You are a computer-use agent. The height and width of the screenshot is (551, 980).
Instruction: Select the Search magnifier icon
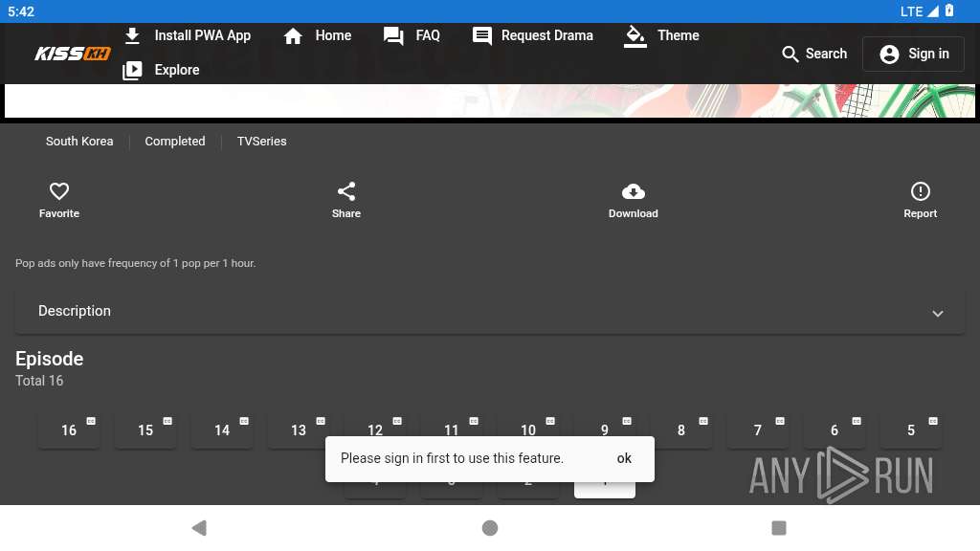tap(790, 55)
